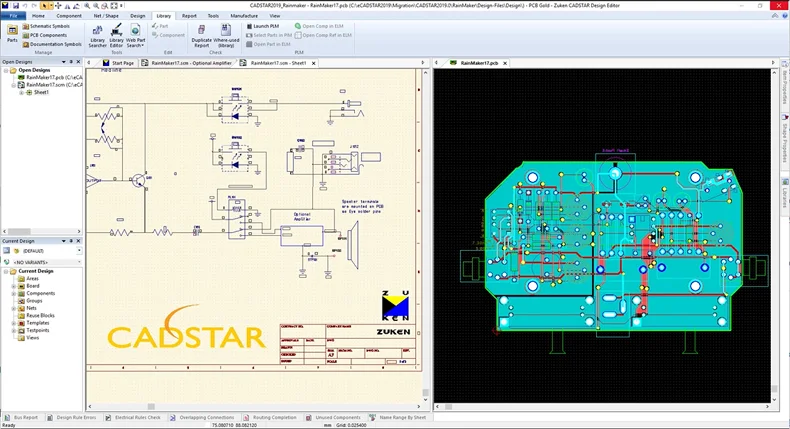Switch to the Net / Shape ribbon tab

(x=106, y=16)
